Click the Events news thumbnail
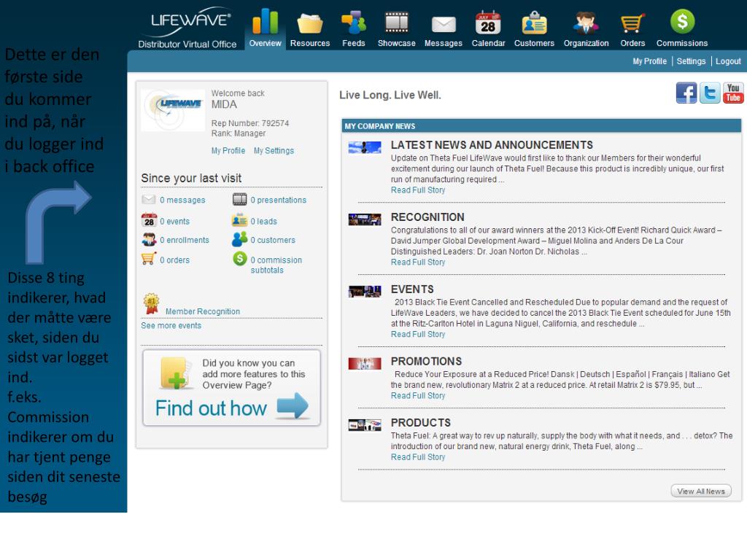The width and height of the screenshot is (747, 560). (x=365, y=292)
